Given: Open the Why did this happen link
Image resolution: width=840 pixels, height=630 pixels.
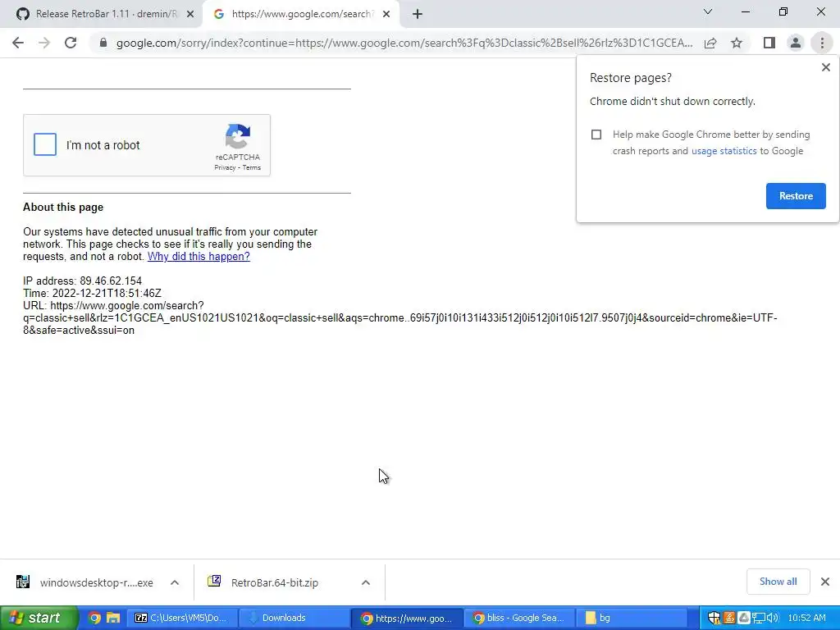Looking at the screenshot, I should point(199,256).
